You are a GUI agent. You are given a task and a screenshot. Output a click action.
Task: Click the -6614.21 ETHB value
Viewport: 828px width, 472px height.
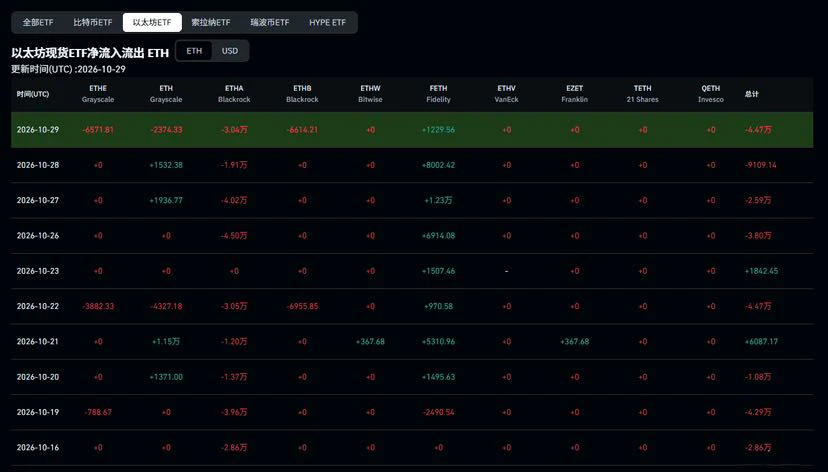click(x=302, y=130)
